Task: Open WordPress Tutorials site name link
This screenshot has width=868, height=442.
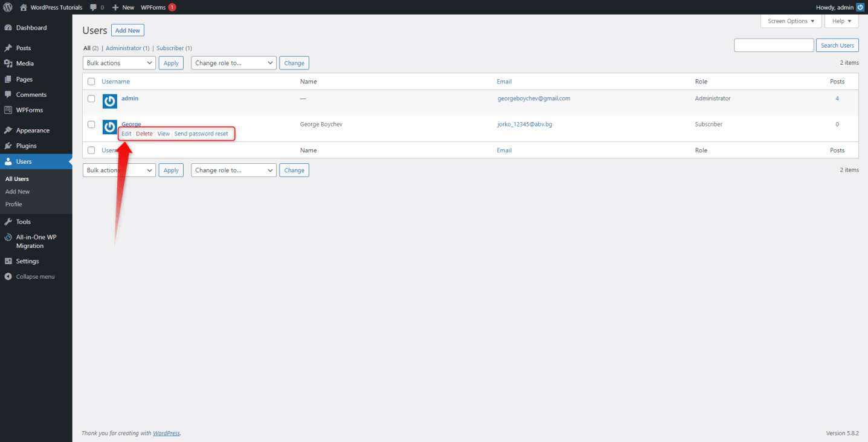Action: coord(56,7)
